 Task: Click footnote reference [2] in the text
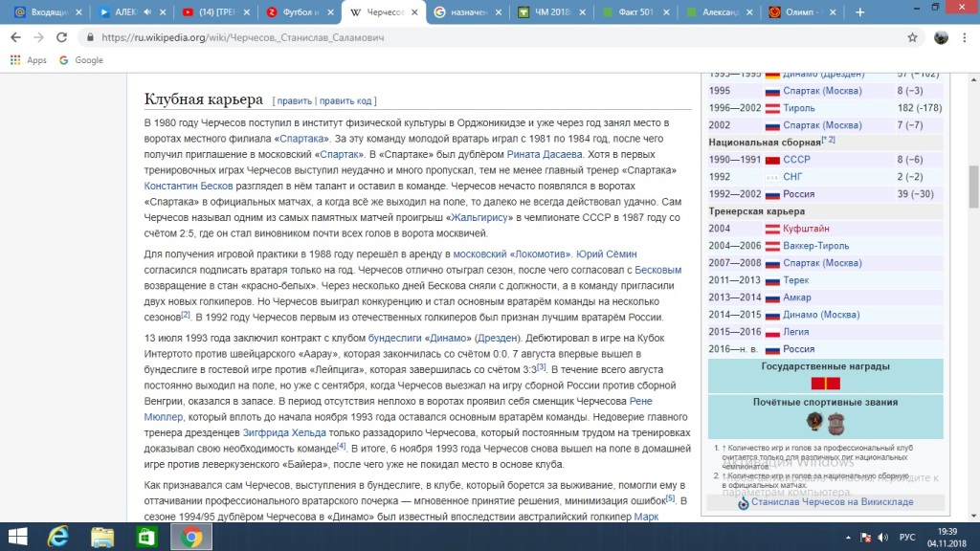pos(186,314)
